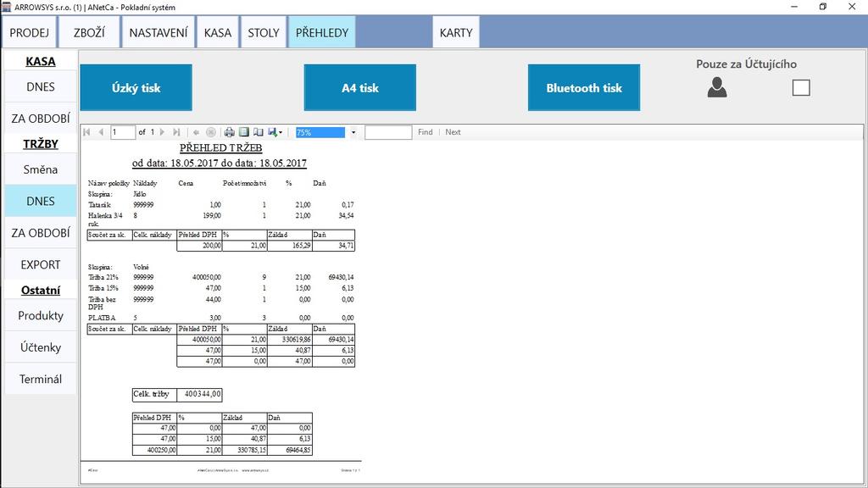Image resolution: width=868 pixels, height=488 pixels.
Task: Click app icon in title bar
Action: pos(6,7)
